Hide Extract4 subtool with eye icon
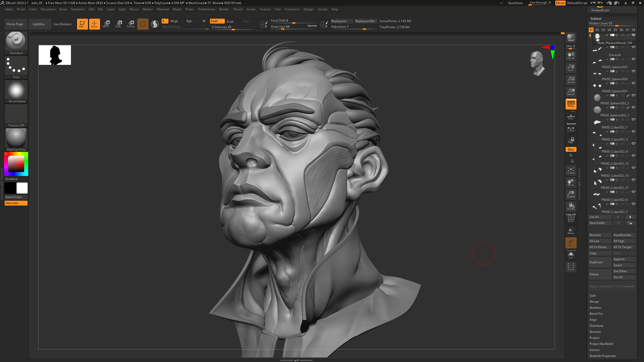Viewport: 644px width, 362px height. pyautogui.click(x=634, y=47)
